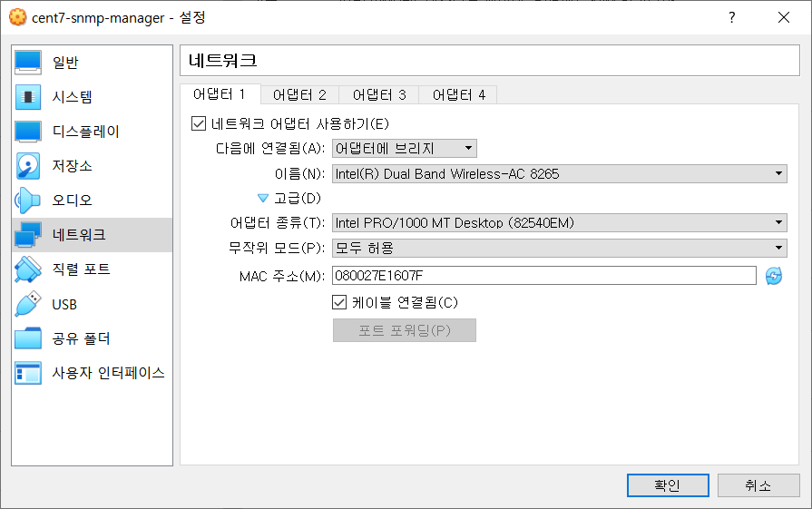
Task: Click the MAC 주소 input field
Action: pyautogui.click(x=543, y=276)
